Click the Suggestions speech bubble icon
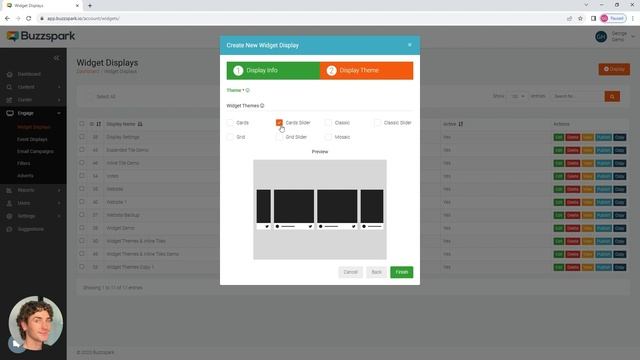The image size is (640, 360). pyautogui.click(x=9, y=229)
